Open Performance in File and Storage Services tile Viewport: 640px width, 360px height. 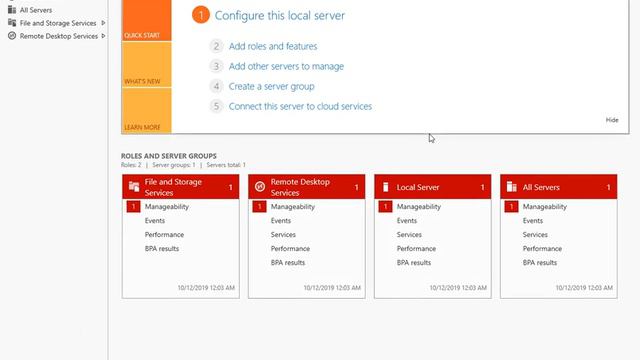point(164,235)
